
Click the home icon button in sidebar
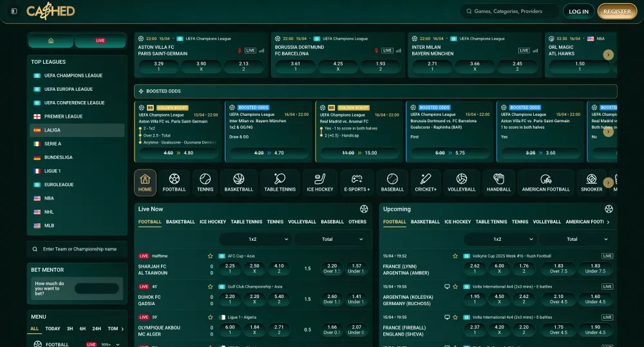point(51,41)
